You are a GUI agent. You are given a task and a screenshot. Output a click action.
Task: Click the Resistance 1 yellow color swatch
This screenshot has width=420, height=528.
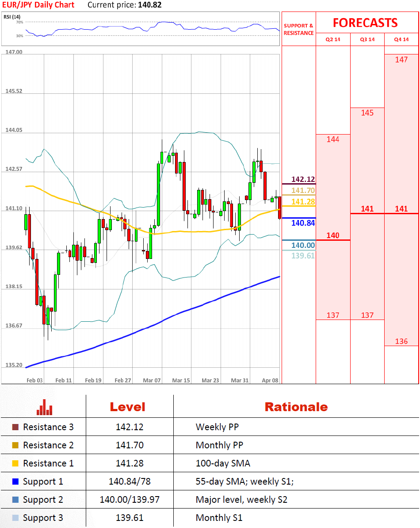[x=15, y=463]
